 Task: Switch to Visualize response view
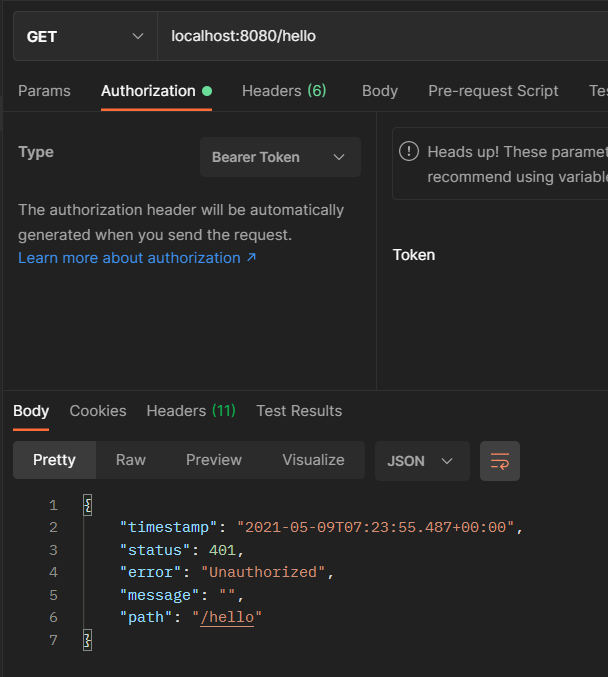(x=313, y=460)
